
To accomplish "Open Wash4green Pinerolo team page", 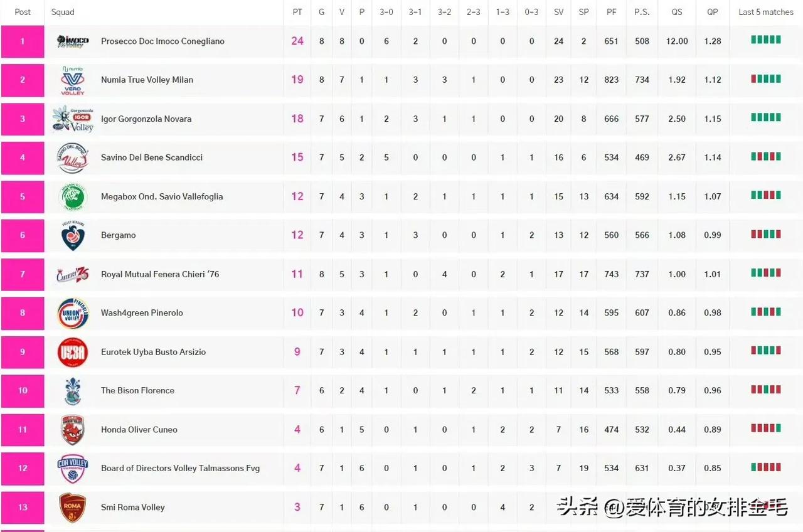I will (x=142, y=313).
